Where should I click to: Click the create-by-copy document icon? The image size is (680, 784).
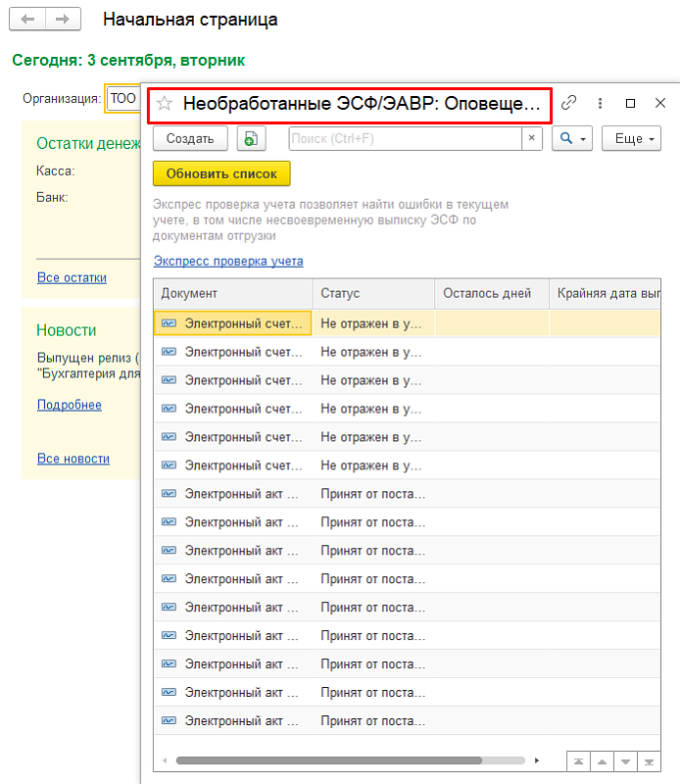click(250, 139)
